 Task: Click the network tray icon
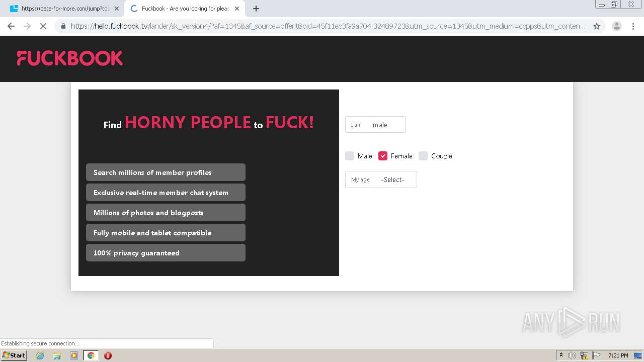[x=584, y=355]
